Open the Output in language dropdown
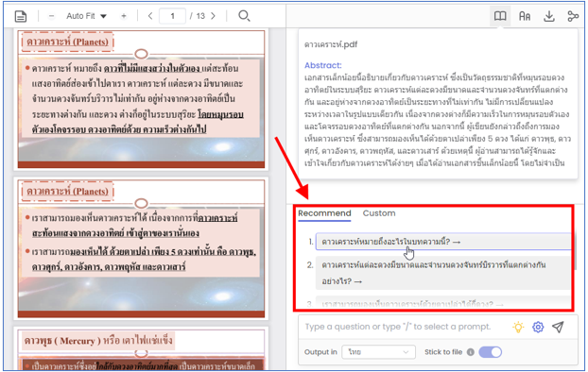Viewport: 588px width, 372px height. [379, 352]
